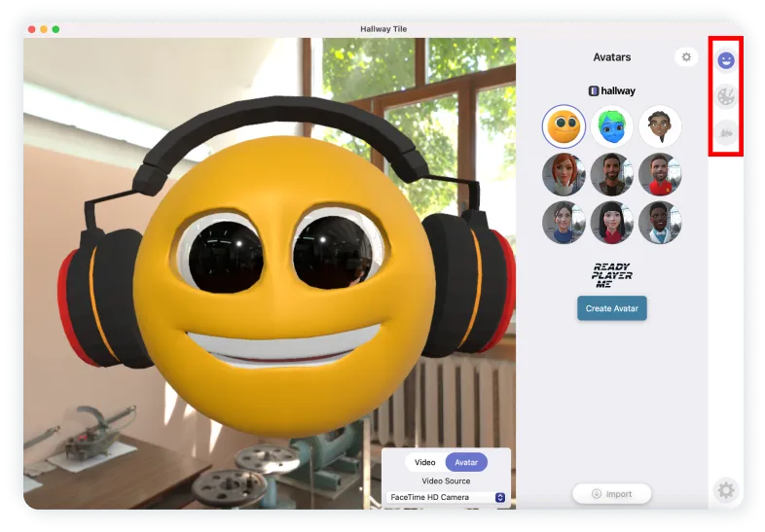
Task: Open the Avatars smiley sidebar tab
Action: point(725,60)
